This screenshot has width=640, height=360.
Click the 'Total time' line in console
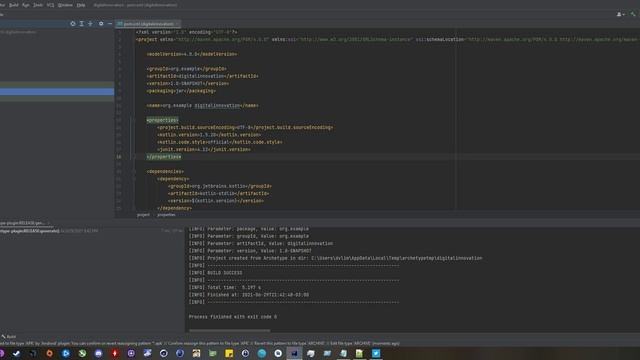coord(224,287)
